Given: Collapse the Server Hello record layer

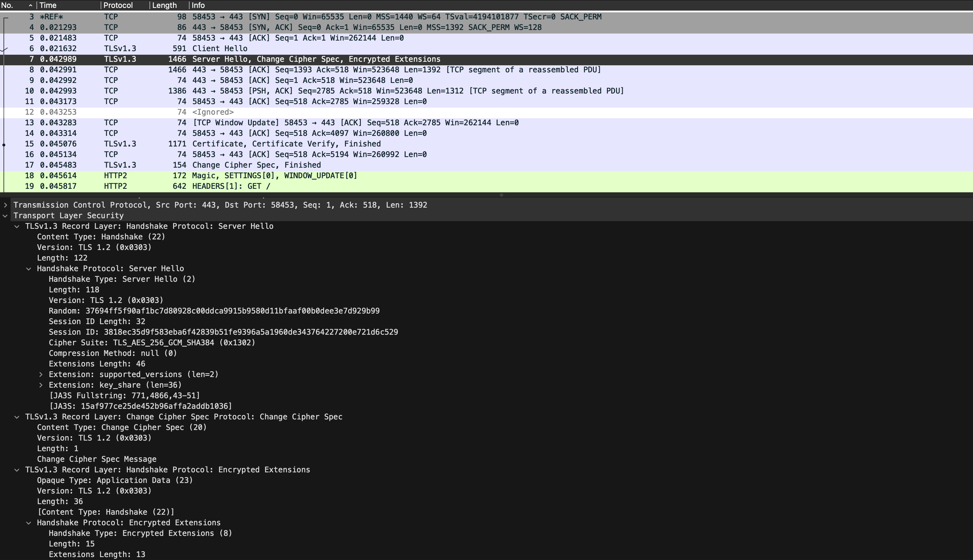Looking at the screenshot, I should [x=17, y=226].
